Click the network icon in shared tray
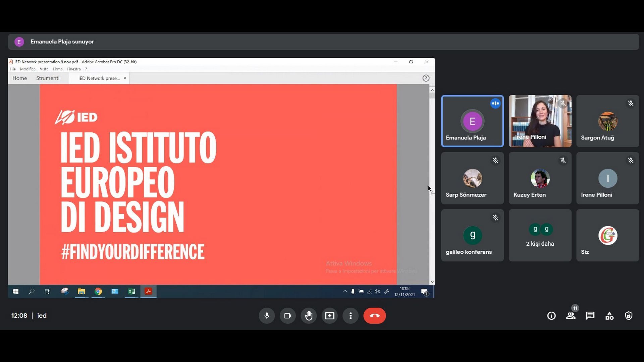The height and width of the screenshot is (362, 644). (369, 292)
